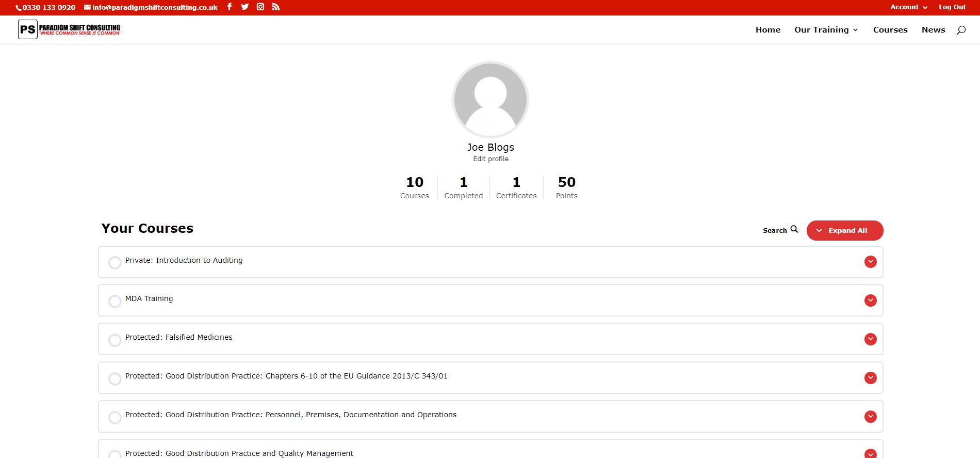Click the Expand All button
This screenshot has width=980, height=458.
pyautogui.click(x=845, y=230)
